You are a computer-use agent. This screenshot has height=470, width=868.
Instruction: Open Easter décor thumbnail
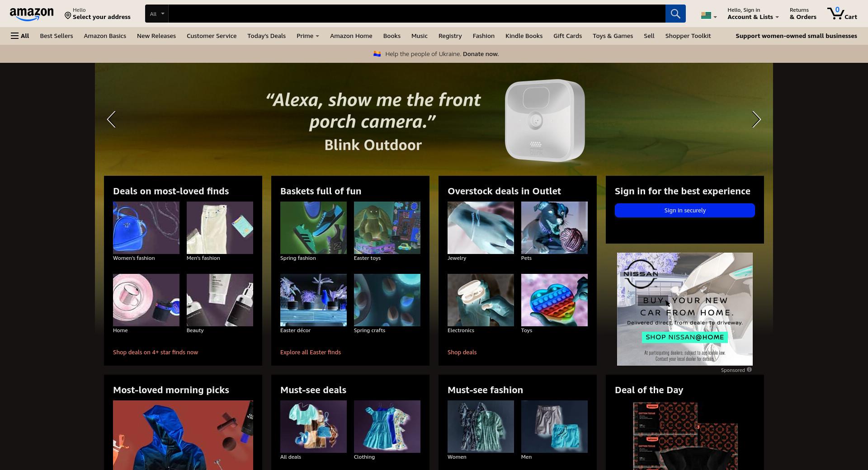(313, 300)
